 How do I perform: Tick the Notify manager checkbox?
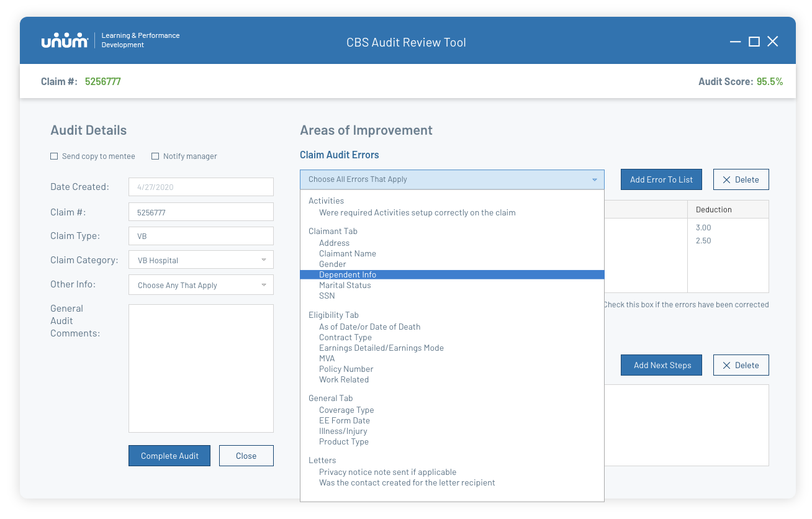pyautogui.click(x=155, y=156)
